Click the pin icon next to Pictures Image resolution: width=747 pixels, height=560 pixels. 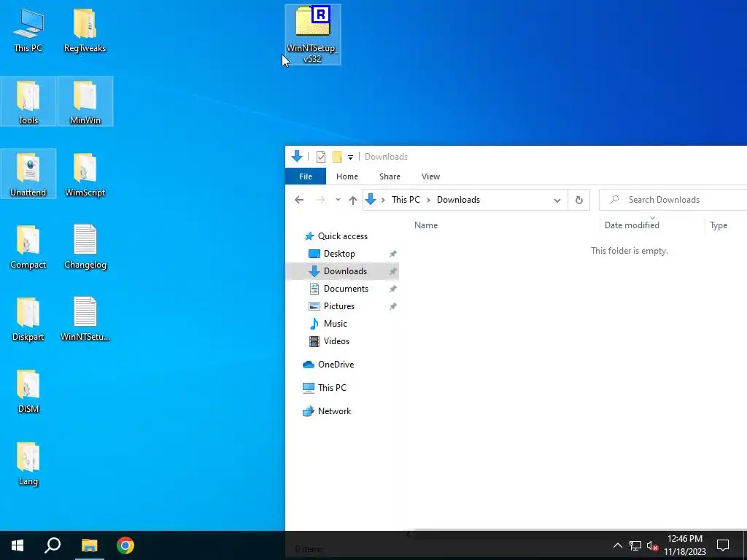click(x=393, y=306)
